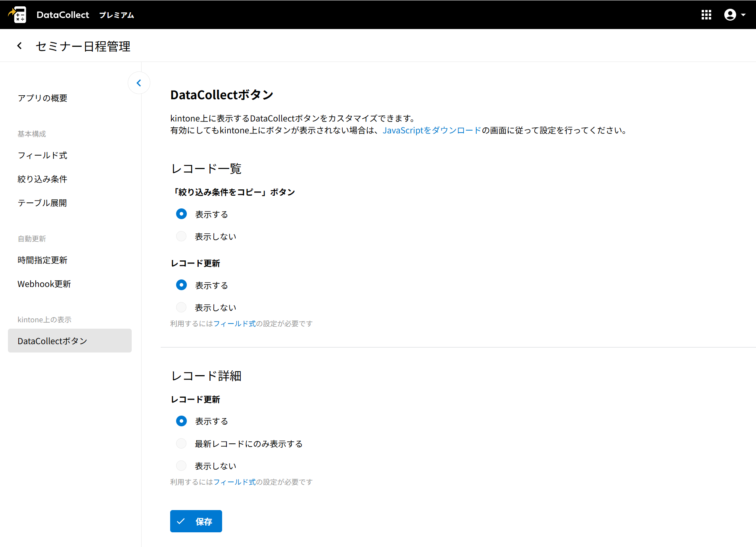
Task: Select DataCollectボタン in the sidebar
Action: (70, 341)
